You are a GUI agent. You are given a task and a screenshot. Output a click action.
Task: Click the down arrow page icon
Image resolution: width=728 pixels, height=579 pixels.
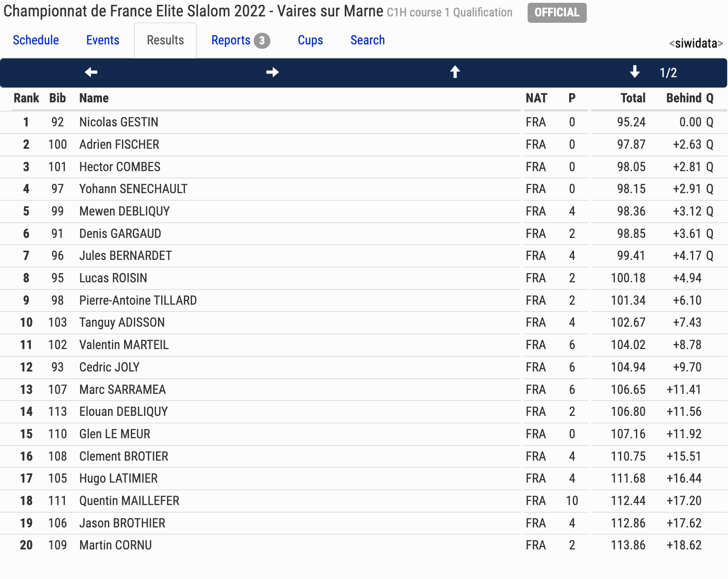634,72
